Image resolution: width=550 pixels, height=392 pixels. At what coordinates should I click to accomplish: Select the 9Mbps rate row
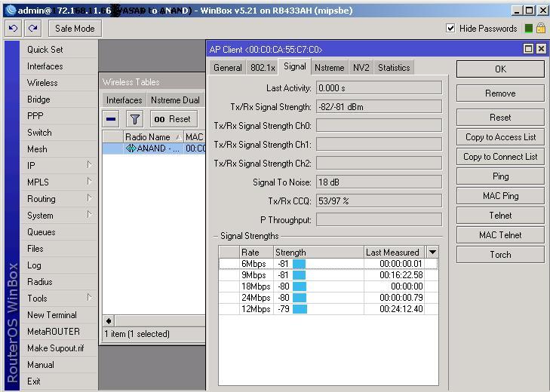coord(328,275)
